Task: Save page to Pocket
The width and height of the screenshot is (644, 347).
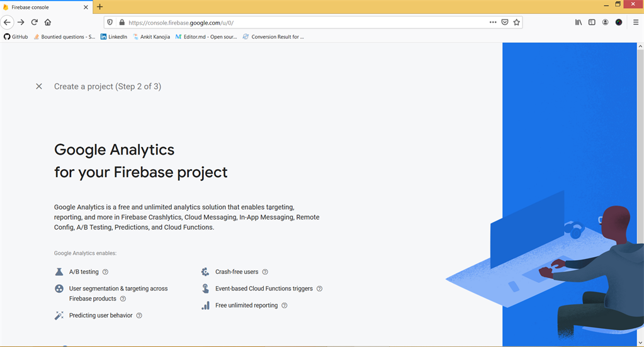Action: pos(505,23)
